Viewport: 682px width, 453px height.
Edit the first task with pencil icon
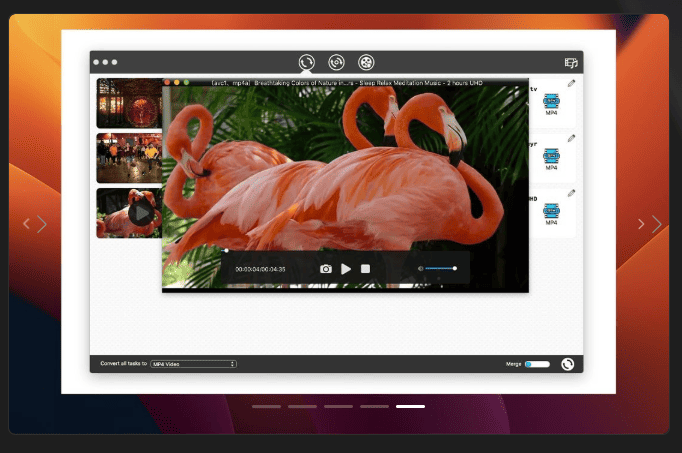[571, 83]
